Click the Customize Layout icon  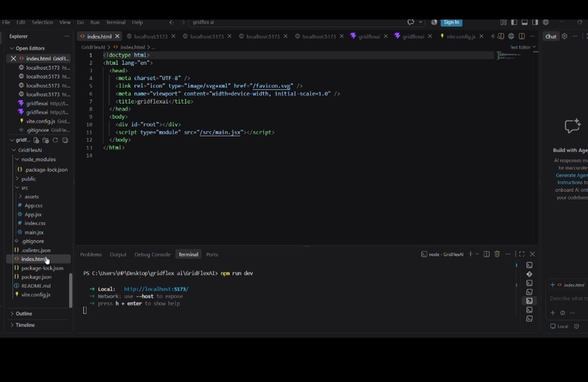[x=503, y=22]
